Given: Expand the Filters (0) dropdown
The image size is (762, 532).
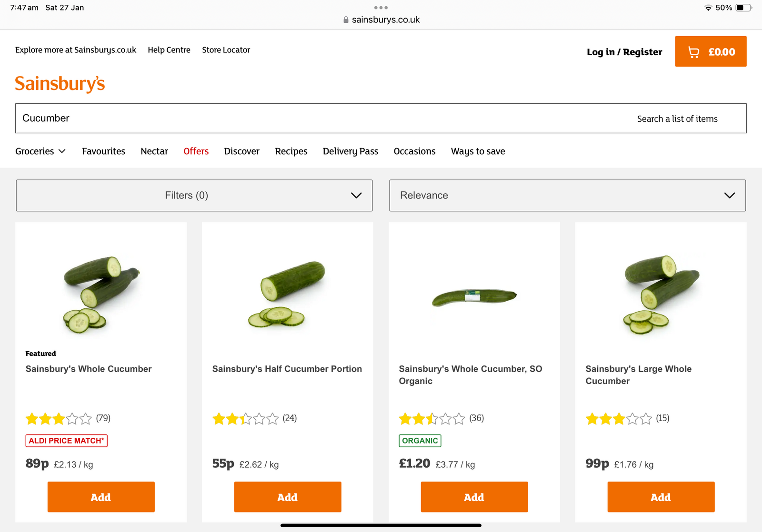Looking at the screenshot, I should pos(194,196).
